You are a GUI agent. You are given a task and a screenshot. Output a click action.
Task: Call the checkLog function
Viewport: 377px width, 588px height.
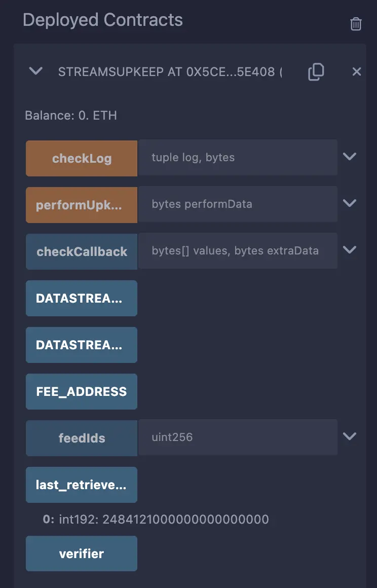click(81, 157)
